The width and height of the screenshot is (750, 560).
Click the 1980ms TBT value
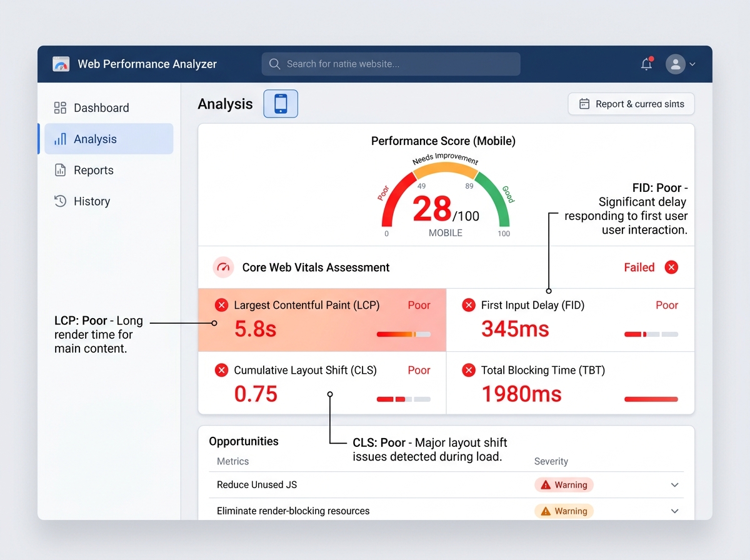(x=521, y=394)
